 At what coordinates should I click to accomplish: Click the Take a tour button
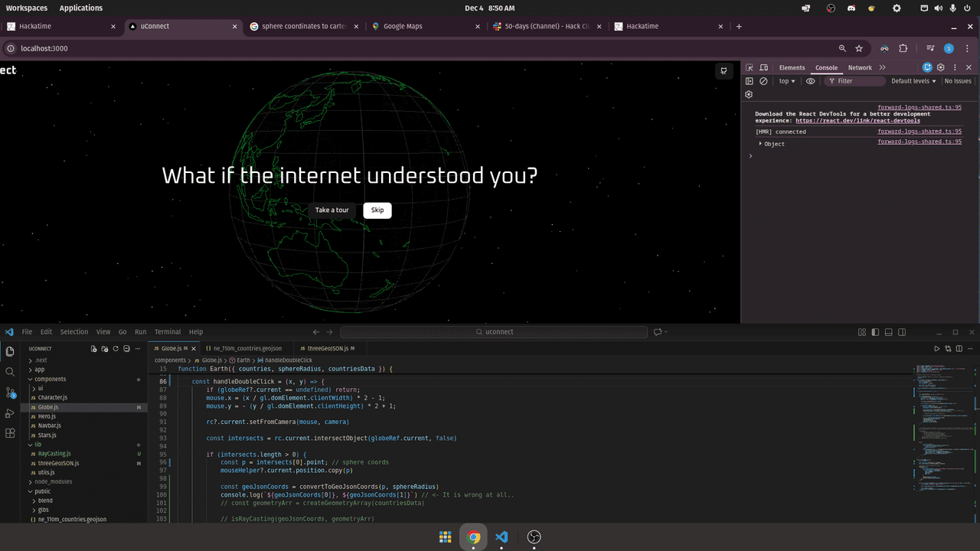[332, 210]
